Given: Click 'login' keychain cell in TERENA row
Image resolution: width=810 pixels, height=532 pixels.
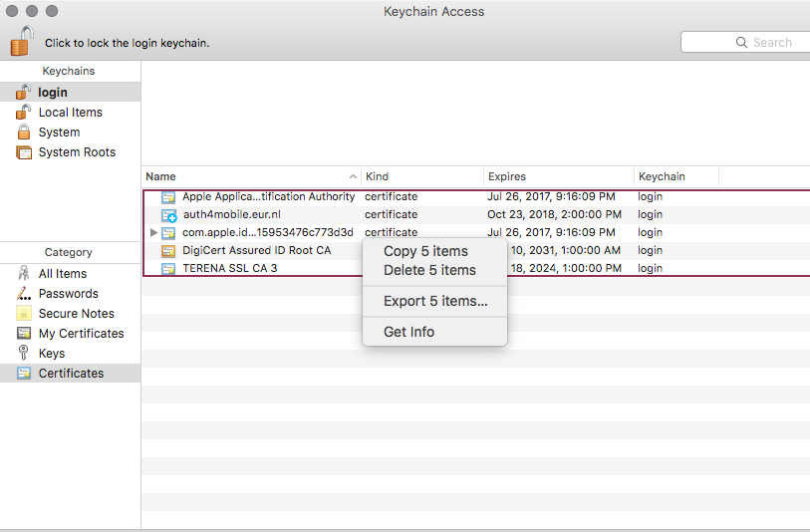Looking at the screenshot, I should pyautogui.click(x=650, y=268).
